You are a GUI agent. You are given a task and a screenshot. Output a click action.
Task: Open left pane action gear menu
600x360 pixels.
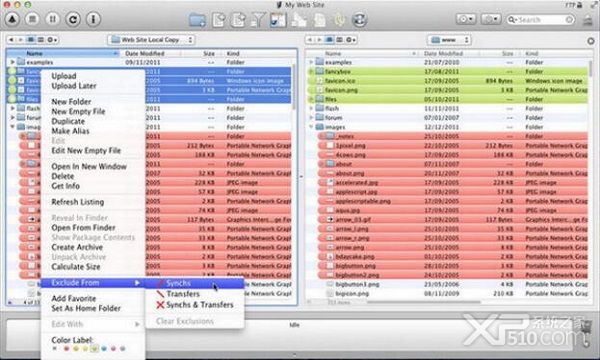pos(52,39)
